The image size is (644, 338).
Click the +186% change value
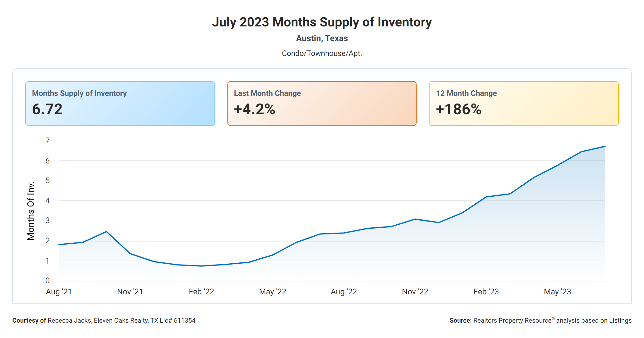[x=458, y=109]
